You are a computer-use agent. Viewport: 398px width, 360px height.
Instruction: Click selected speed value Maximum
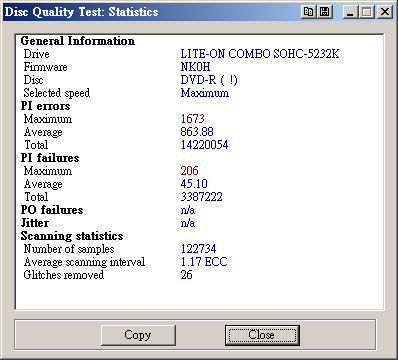(205, 93)
